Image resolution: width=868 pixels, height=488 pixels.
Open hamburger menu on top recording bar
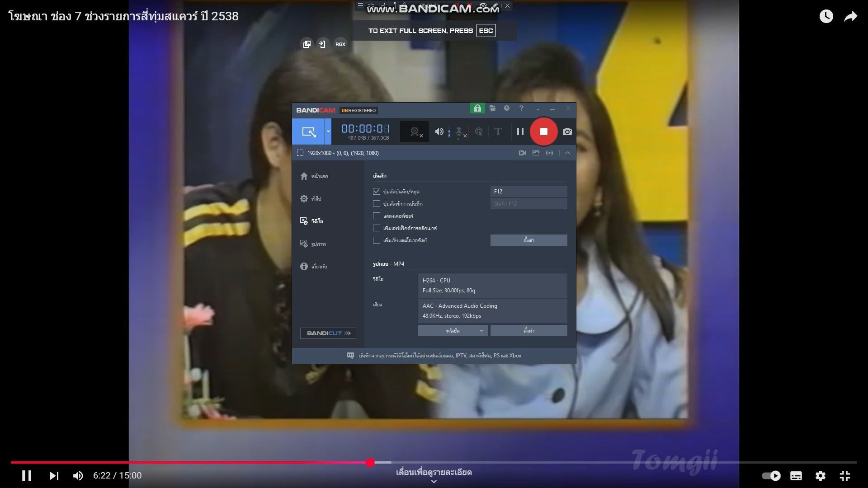[360, 6]
